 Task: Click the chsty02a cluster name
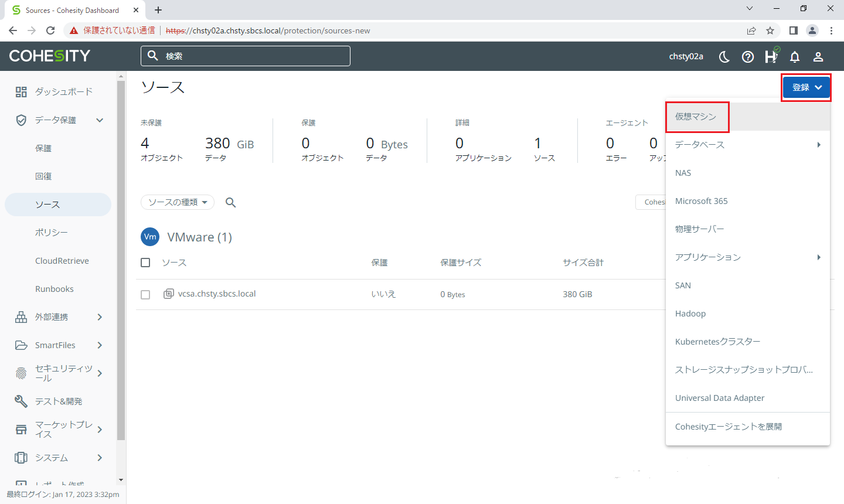coord(686,56)
